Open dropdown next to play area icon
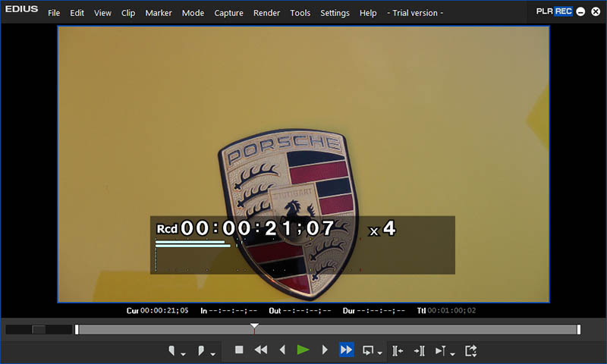Screen dimensions: 607x364 point(452,353)
